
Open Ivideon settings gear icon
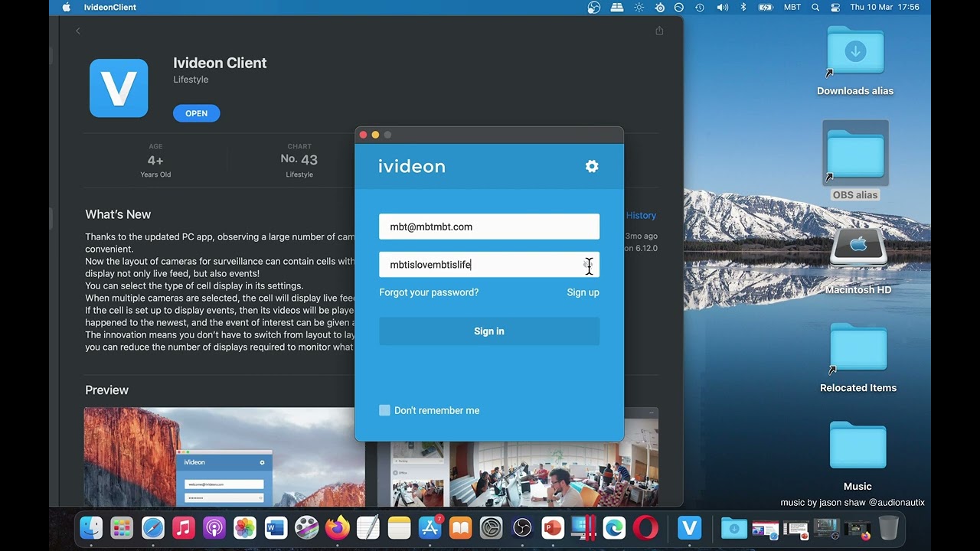[592, 166]
